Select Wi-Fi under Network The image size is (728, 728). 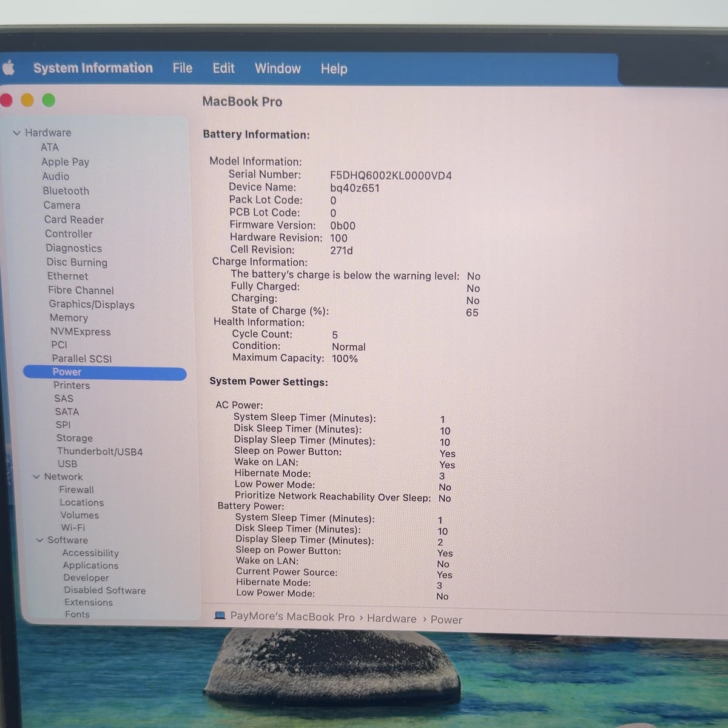tap(73, 528)
